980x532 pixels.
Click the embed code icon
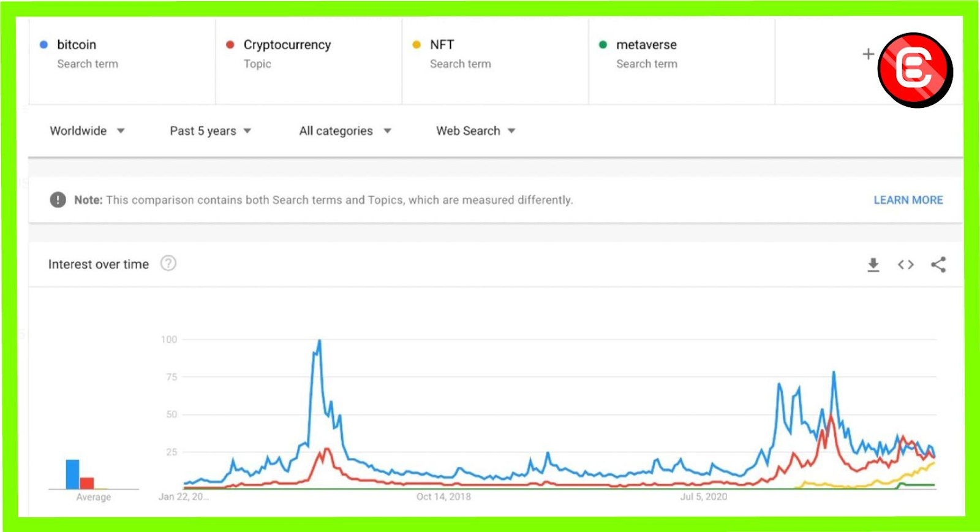[905, 265]
